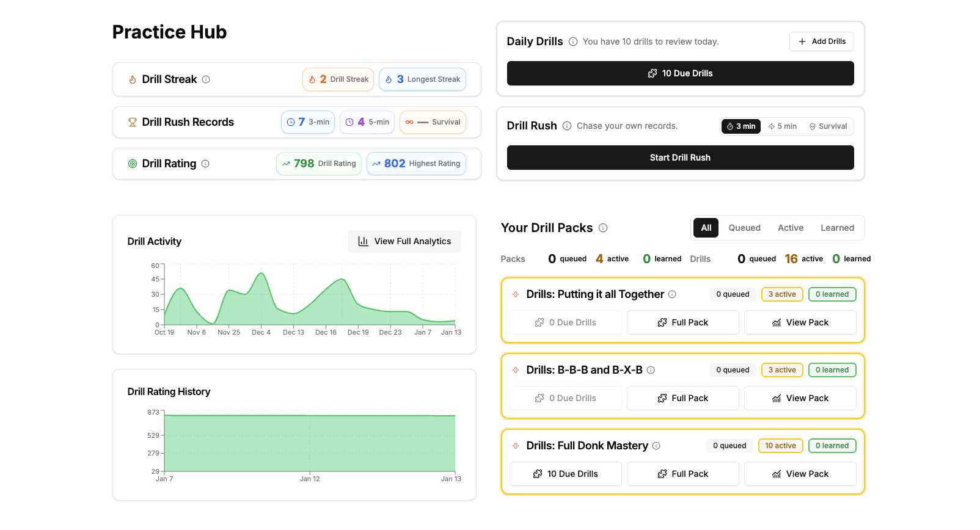Image resolution: width=980 pixels, height=530 pixels.
Task: Click Start Drill Rush button
Action: coord(681,158)
